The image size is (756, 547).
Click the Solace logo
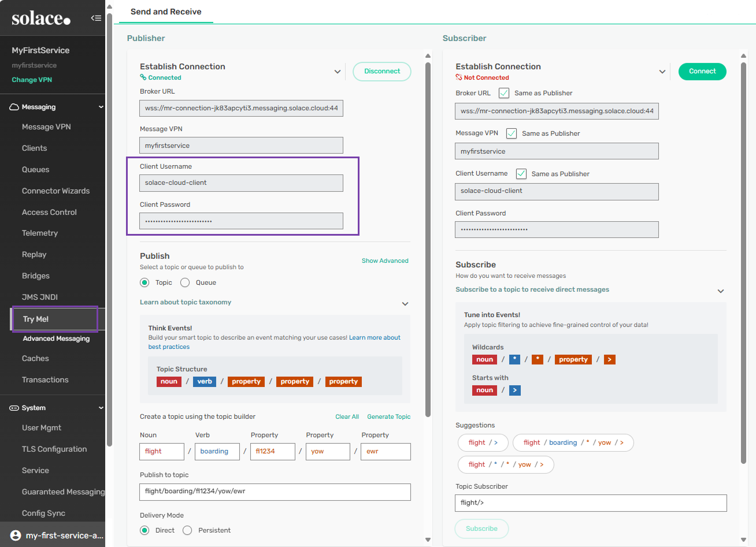(x=41, y=18)
